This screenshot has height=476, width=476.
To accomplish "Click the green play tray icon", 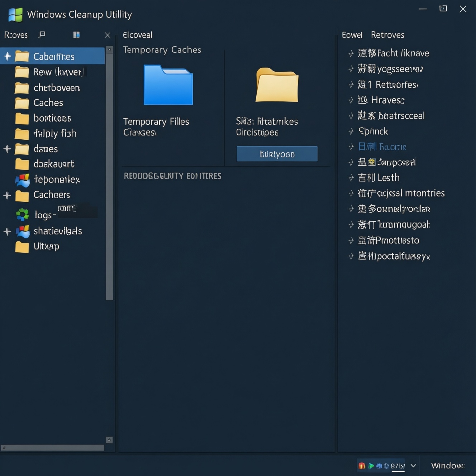I will (371, 466).
